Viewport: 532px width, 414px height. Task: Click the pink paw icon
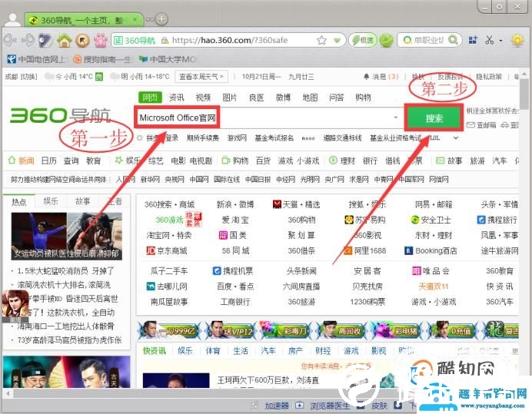(x=101, y=41)
